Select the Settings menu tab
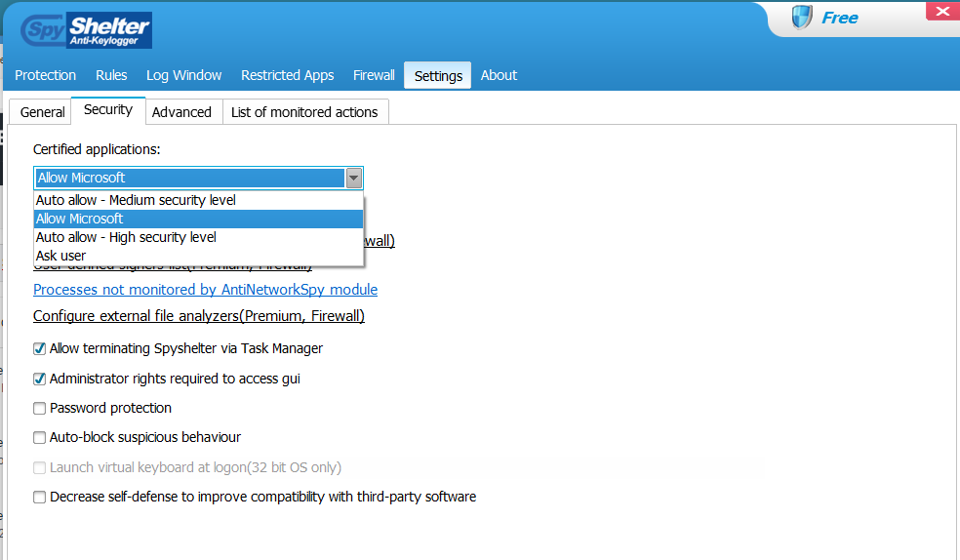 pos(438,75)
